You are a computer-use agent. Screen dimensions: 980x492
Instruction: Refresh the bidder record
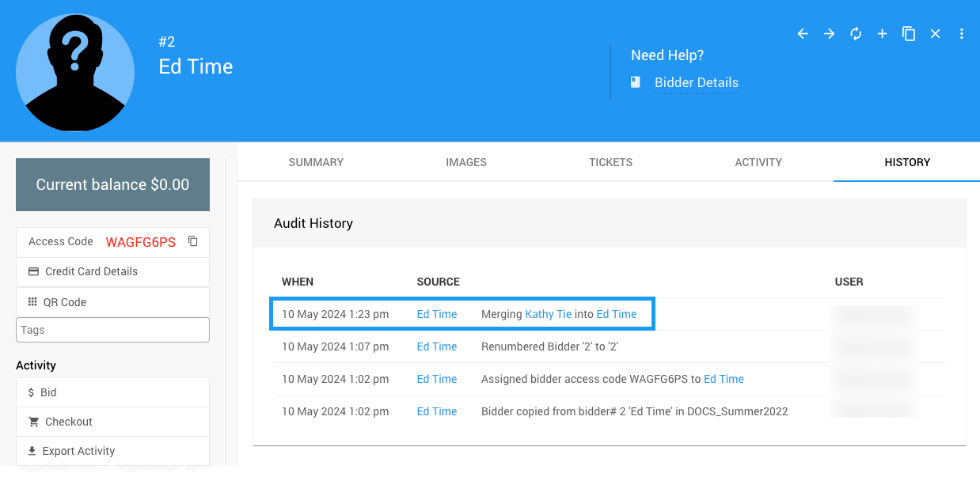[856, 34]
